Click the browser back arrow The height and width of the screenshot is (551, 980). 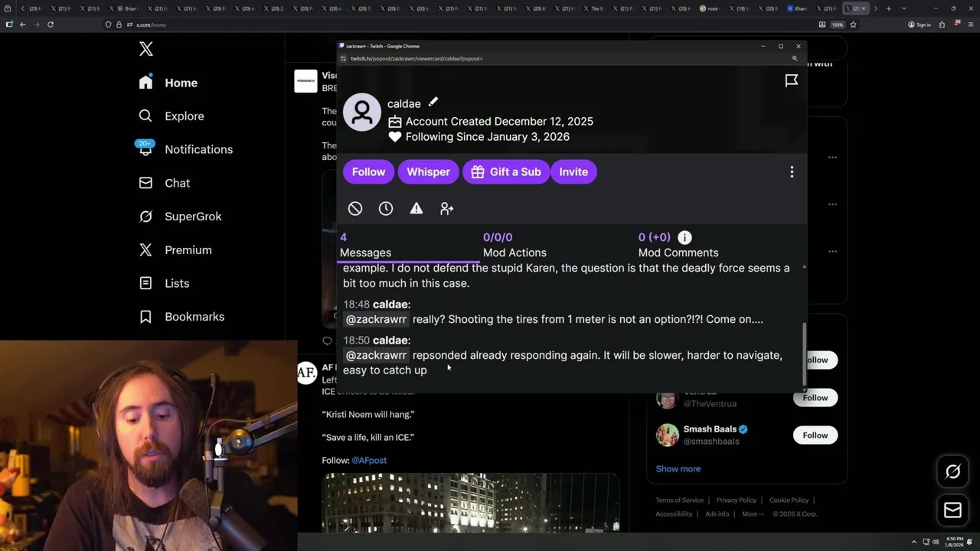pyautogui.click(x=23, y=24)
